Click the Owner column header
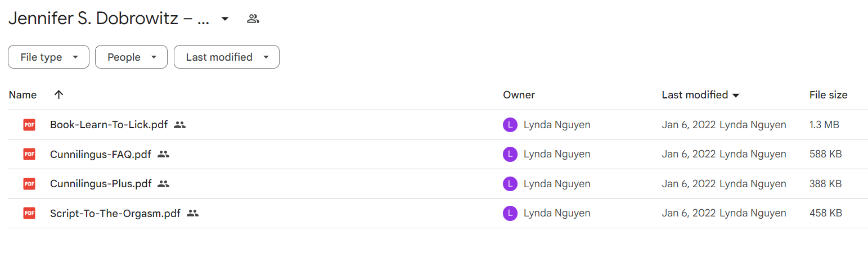Screen dimensions: 868x271 click(519, 95)
